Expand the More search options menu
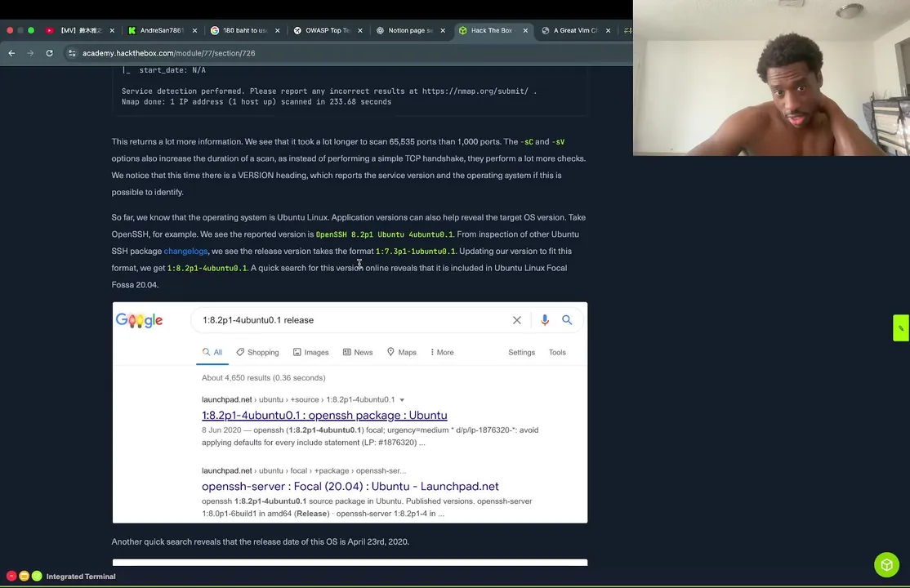This screenshot has width=910, height=588. pos(442,352)
